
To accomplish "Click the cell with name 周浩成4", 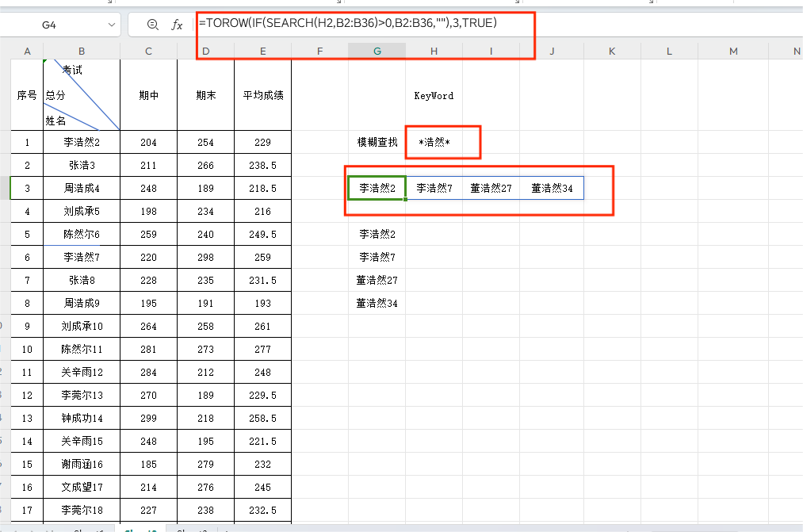I will pos(82,189).
